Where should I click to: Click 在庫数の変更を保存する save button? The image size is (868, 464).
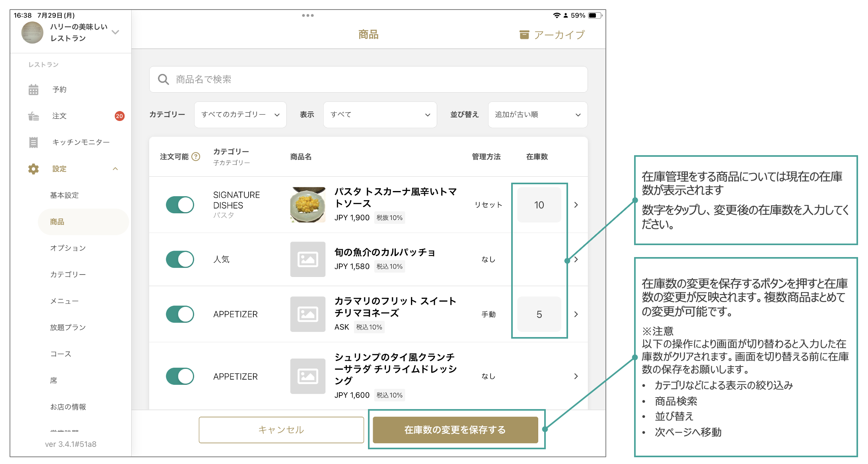tap(455, 430)
